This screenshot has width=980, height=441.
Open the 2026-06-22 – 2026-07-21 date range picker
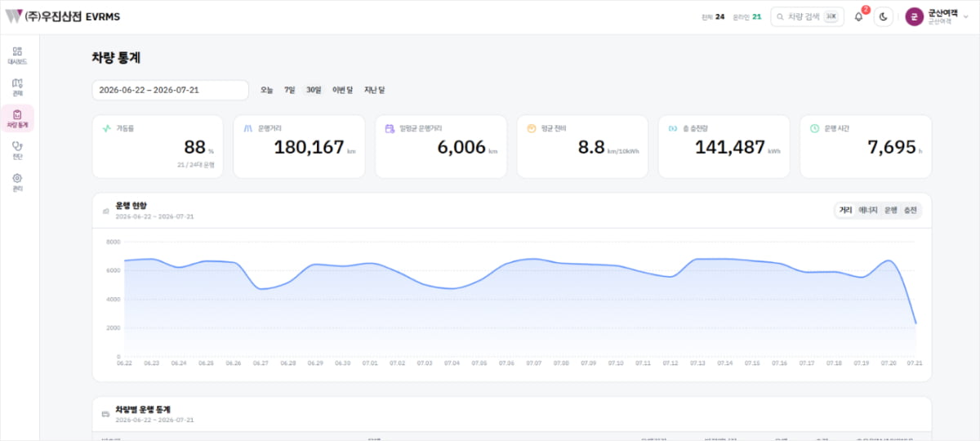[170, 90]
